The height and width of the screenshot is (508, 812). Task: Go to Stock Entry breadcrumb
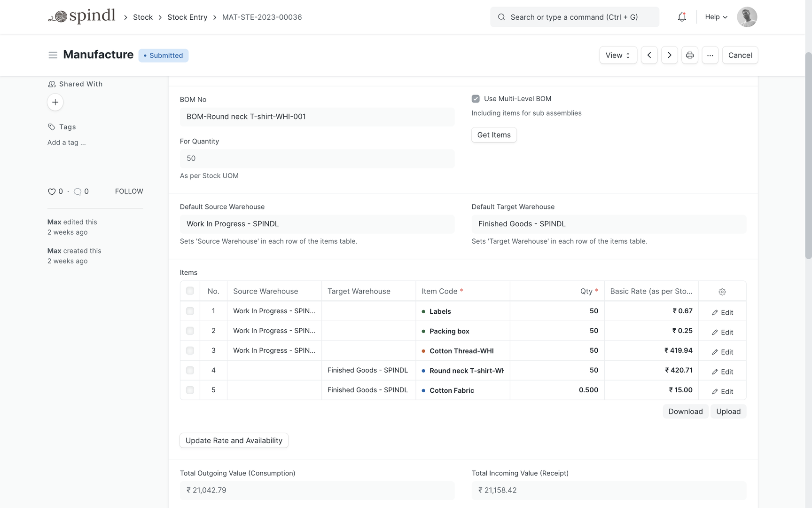(x=187, y=17)
